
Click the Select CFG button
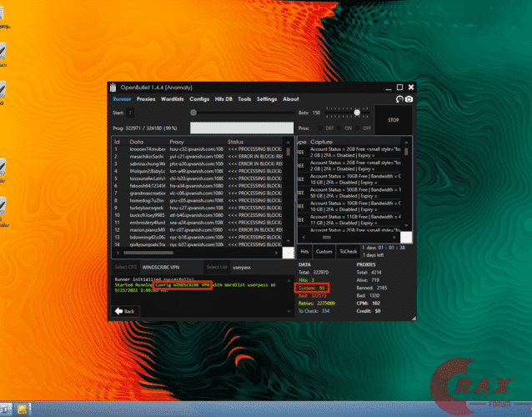point(126,267)
